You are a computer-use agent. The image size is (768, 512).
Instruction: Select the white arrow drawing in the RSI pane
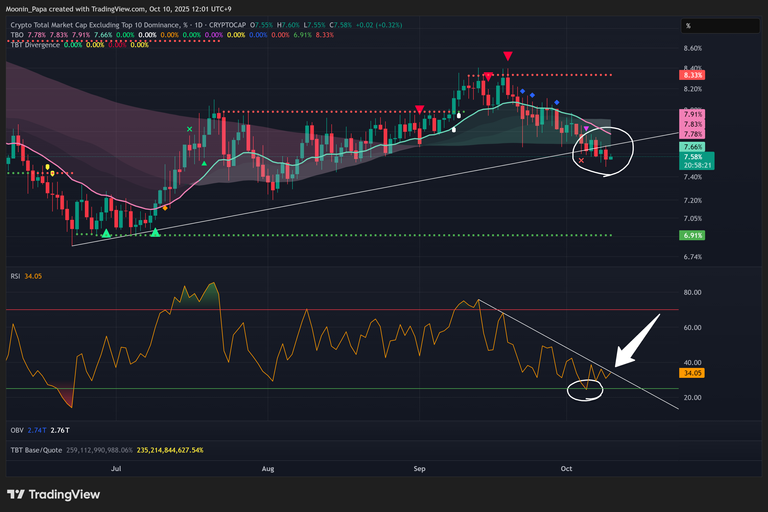click(636, 340)
